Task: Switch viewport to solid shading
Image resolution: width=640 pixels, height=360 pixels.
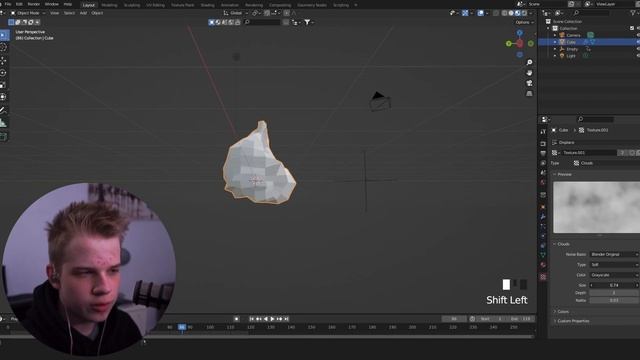Action: coord(511,13)
